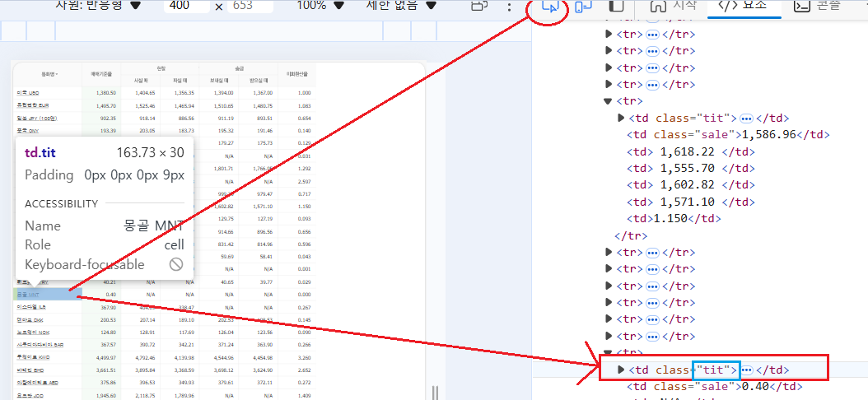Open the 통화명 column header sort

[x=49, y=73]
